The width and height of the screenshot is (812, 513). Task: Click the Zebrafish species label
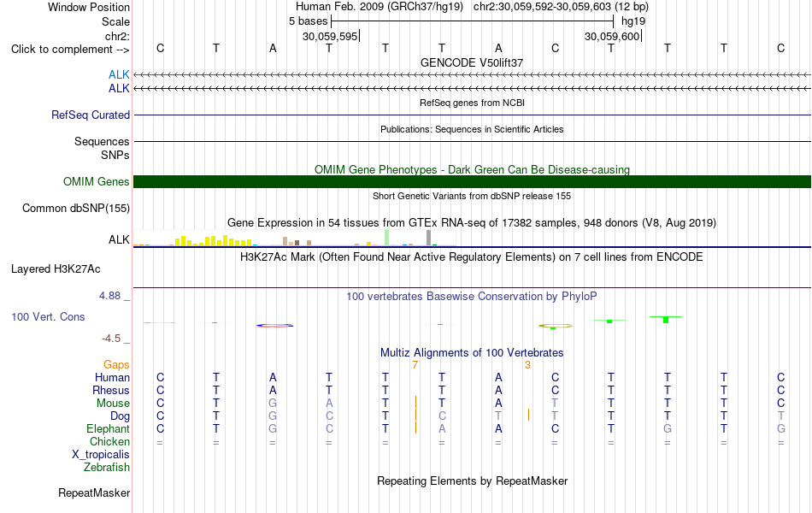(x=107, y=468)
